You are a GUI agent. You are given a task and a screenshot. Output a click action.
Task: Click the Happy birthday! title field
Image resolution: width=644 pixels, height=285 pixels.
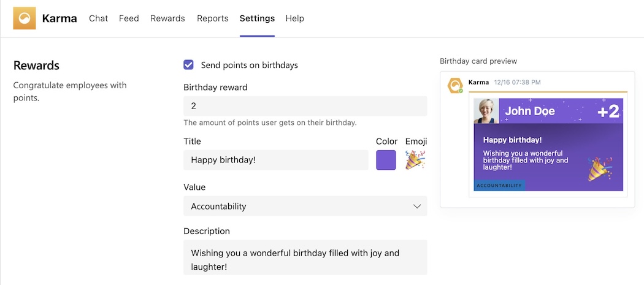(276, 160)
